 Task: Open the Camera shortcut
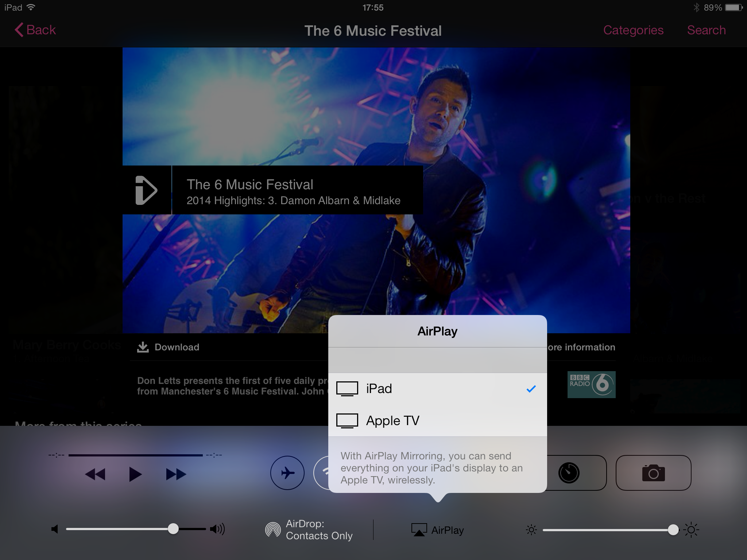[x=653, y=473]
